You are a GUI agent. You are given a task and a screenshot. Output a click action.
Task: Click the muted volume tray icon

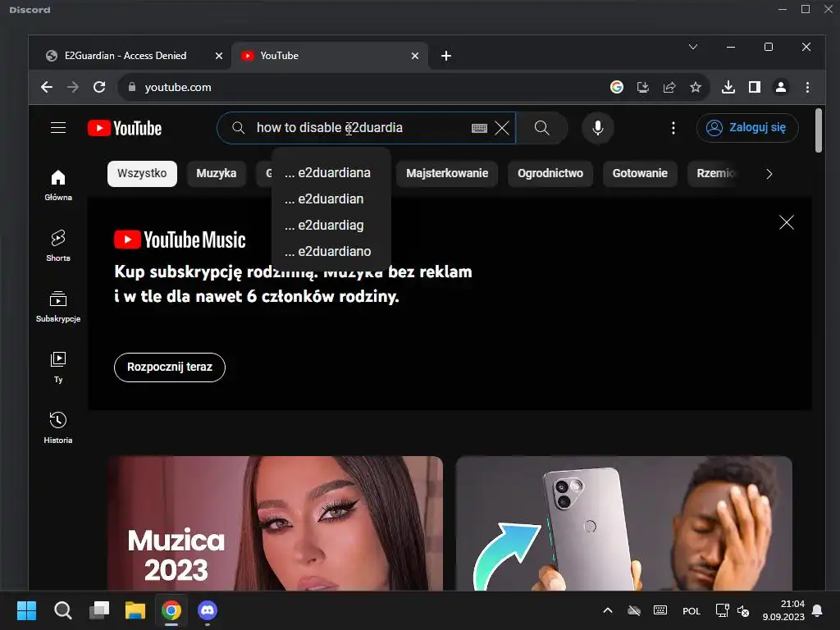pyautogui.click(x=743, y=610)
